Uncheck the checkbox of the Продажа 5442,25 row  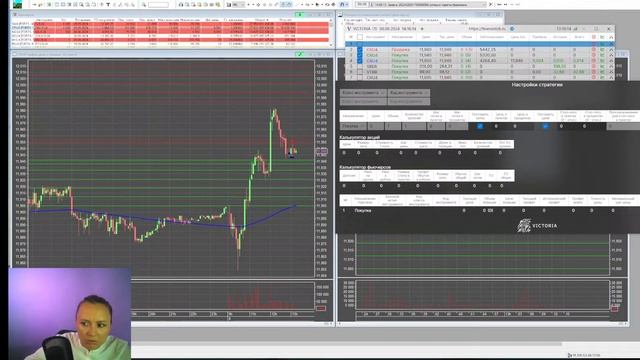point(360,49)
